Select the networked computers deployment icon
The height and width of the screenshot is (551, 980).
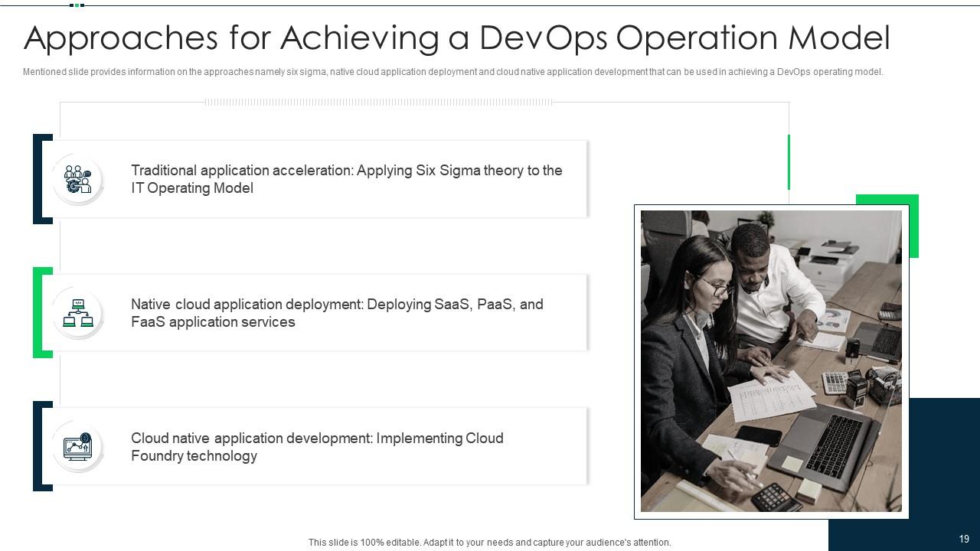click(77, 312)
